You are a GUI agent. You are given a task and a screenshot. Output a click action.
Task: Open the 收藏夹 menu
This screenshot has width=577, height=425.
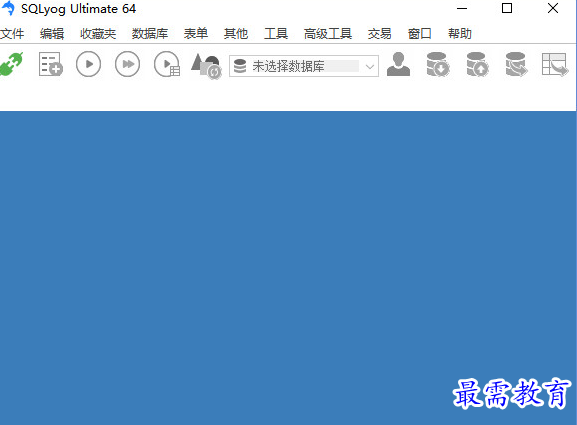(x=98, y=34)
